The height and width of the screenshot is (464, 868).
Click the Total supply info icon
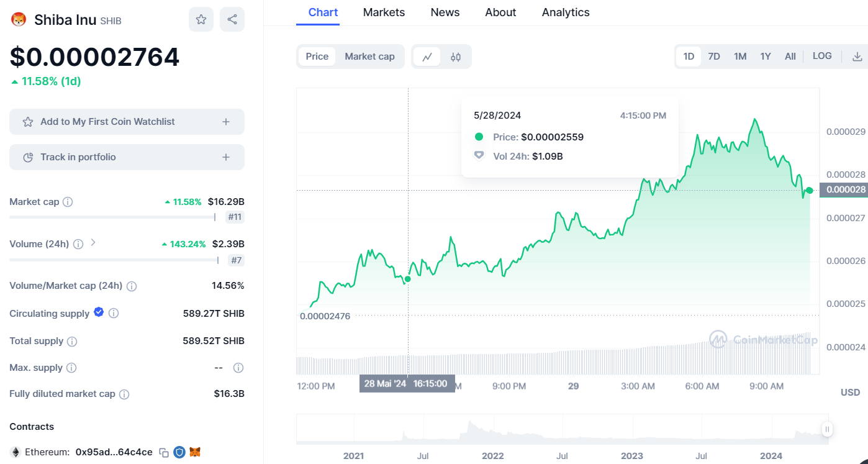tap(72, 341)
